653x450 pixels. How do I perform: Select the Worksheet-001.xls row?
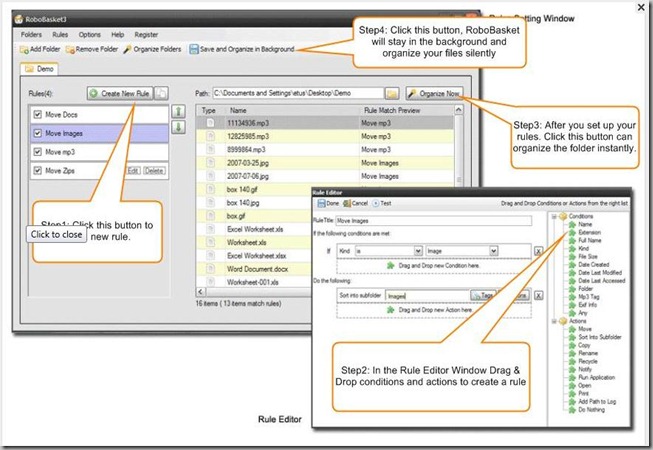click(254, 282)
